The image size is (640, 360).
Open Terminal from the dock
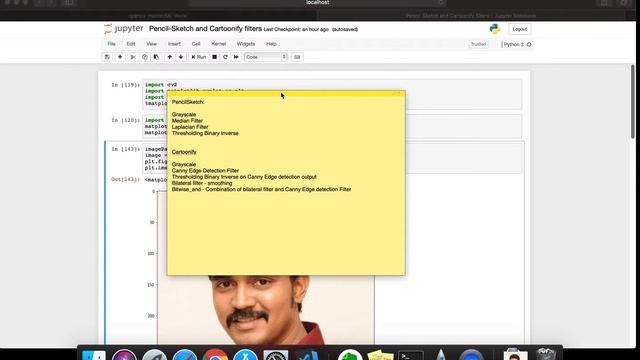[411, 356]
